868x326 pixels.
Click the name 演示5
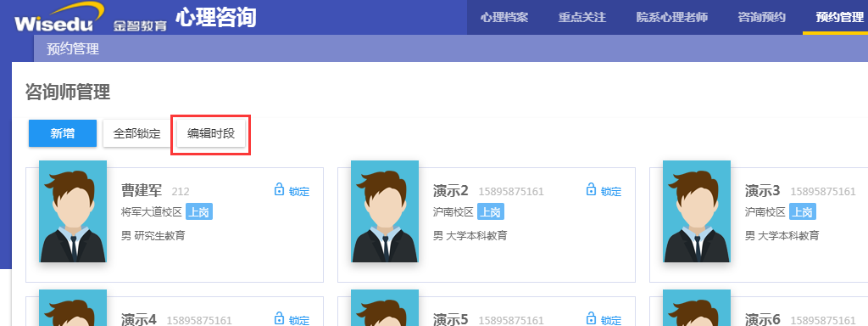[x=451, y=319]
